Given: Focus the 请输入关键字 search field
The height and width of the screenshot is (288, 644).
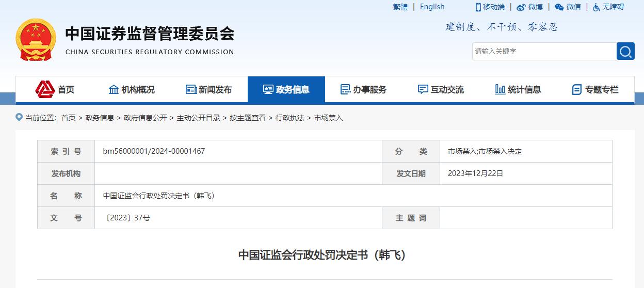Looking at the screenshot, I should point(544,51).
